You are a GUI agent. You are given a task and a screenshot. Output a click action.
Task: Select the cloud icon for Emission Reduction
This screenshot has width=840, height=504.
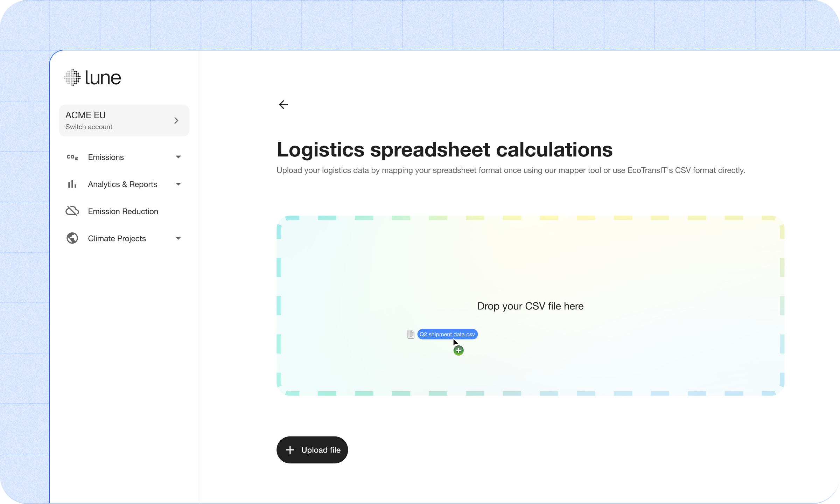tap(72, 211)
